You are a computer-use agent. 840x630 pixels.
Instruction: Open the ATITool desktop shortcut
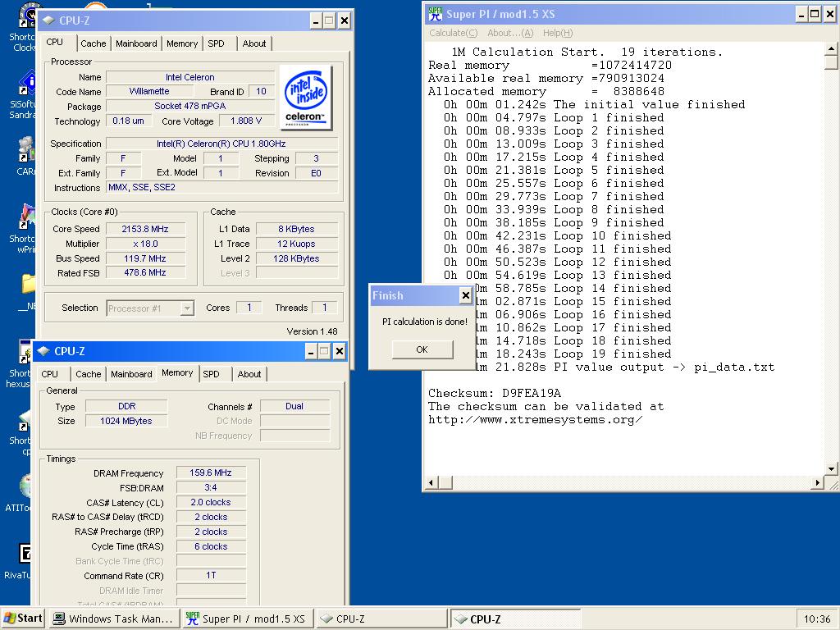click(25, 485)
